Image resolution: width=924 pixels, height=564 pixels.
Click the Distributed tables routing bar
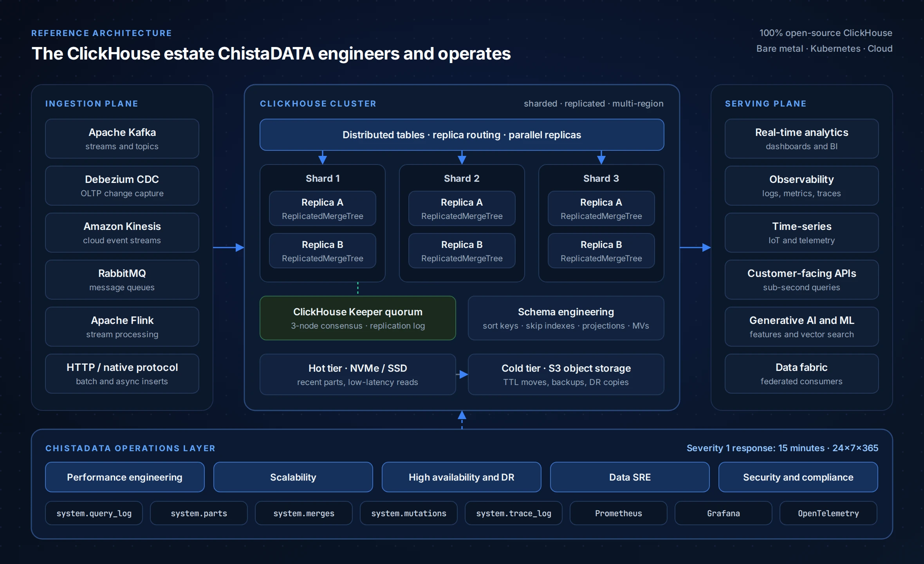coord(462,135)
